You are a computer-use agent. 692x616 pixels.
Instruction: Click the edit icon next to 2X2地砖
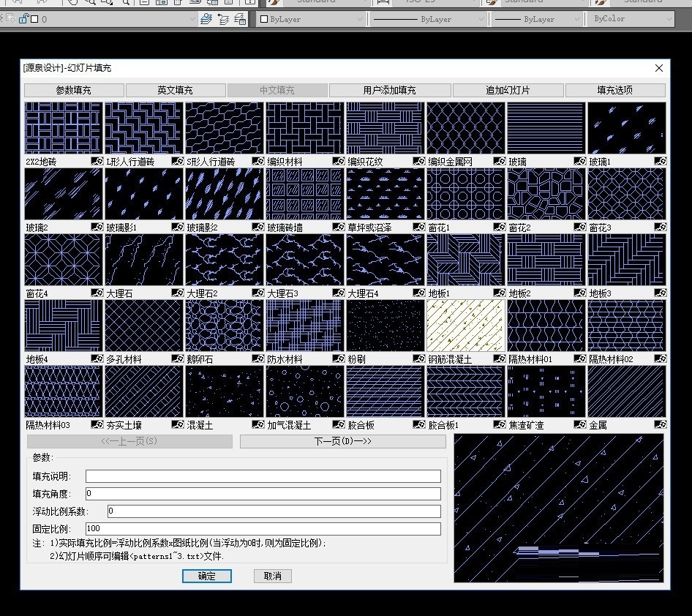pos(97,161)
